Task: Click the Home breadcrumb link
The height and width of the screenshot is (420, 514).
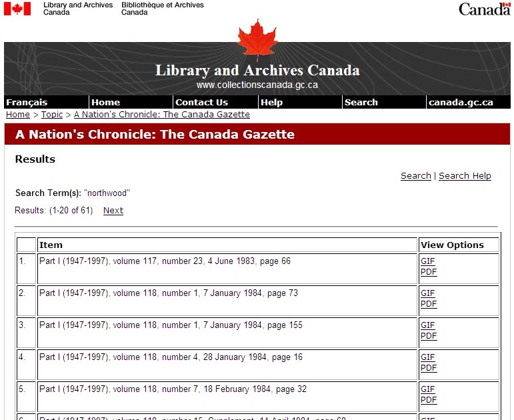Action: 18,115
